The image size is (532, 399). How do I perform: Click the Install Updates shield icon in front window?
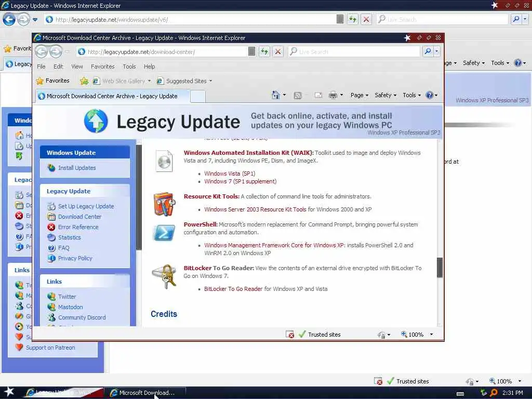51,168
